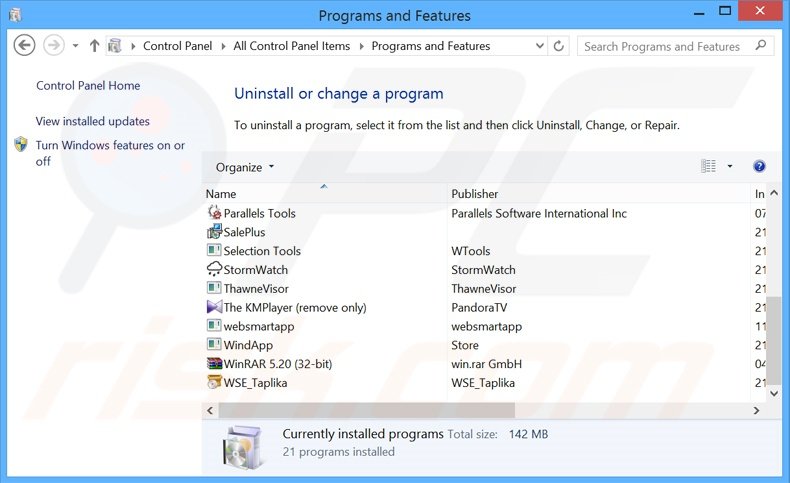Select websmartapp program icon
The height and width of the screenshot is (483, 790).
214,325
